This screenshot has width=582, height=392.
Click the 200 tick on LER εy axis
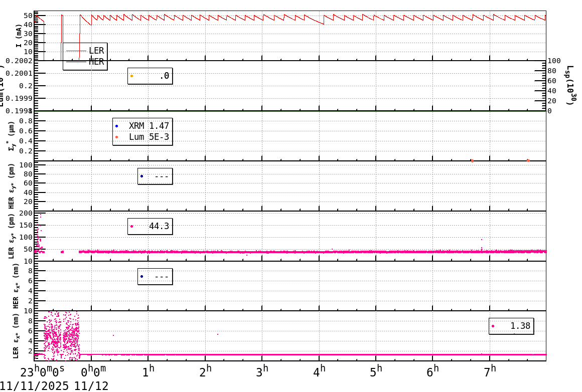coord(26,213)
